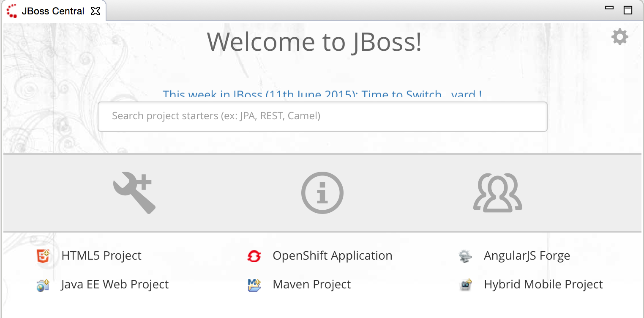Start an OpenShift Application via its label
644x318 pixels.
tap(332, 256)
